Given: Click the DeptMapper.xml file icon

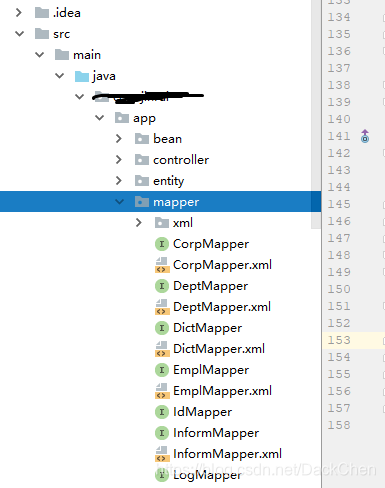Looking at the screenshot, I should (162, 307).
